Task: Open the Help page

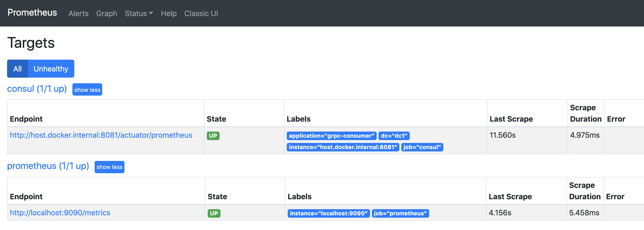Action: point(169,13)
